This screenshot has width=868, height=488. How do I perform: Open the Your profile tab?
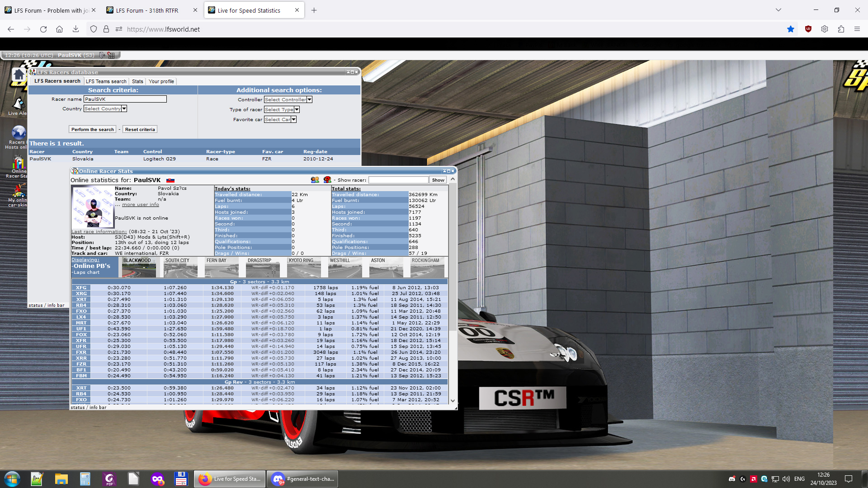coord(161,81)
